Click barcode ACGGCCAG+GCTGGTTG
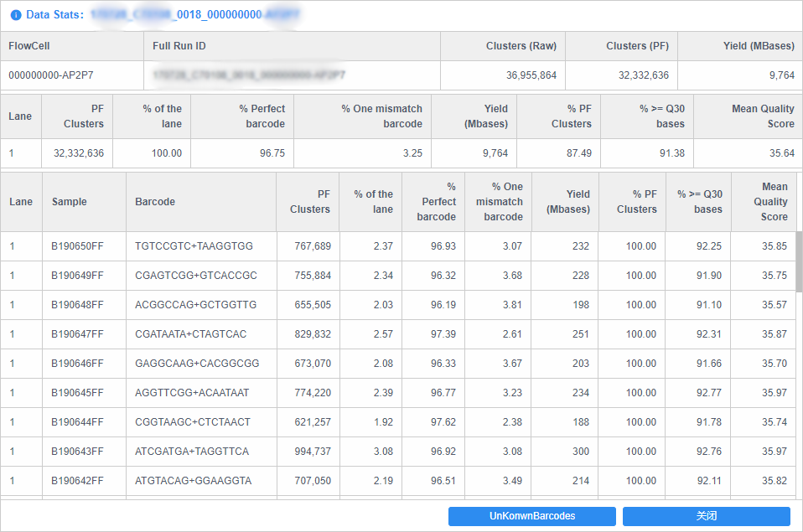This screenshot has height=532, width=803. click(x=195, y=305)
